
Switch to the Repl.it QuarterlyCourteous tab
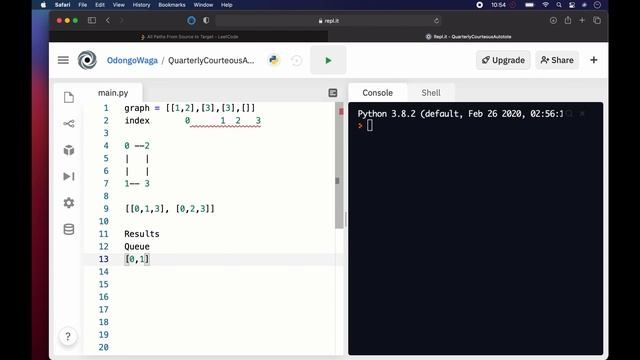[x=468, y=37]
